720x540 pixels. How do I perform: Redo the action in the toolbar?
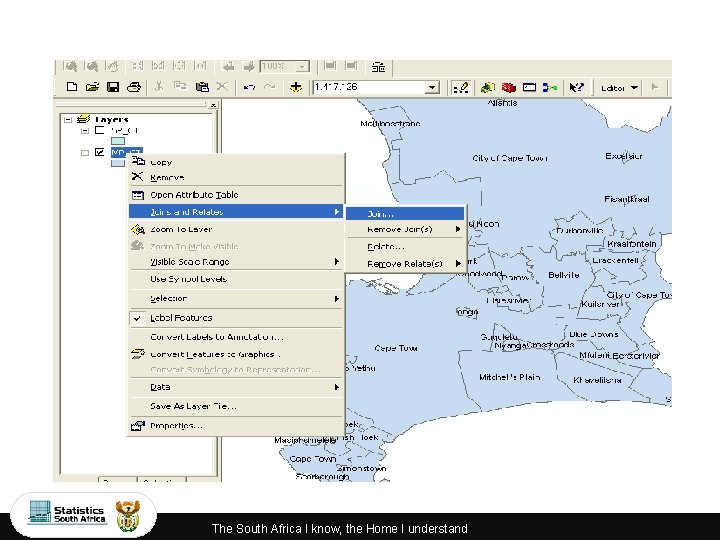[x=270, y=87]
